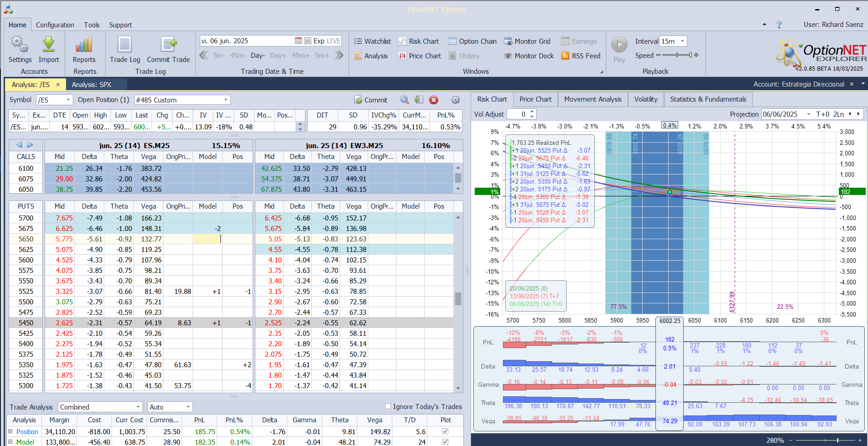Open the calendar picker in the trading date field
Screen dimensions: 868x446
click(298, 41)
